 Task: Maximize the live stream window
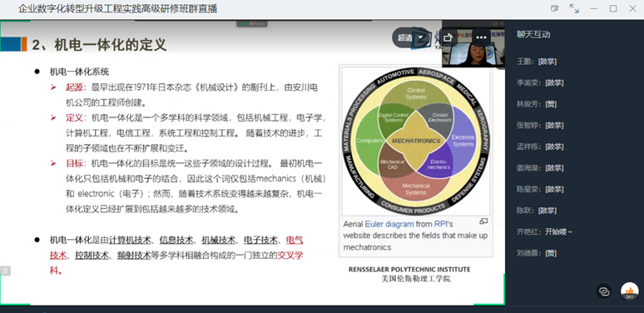click(x=612, y=8)
